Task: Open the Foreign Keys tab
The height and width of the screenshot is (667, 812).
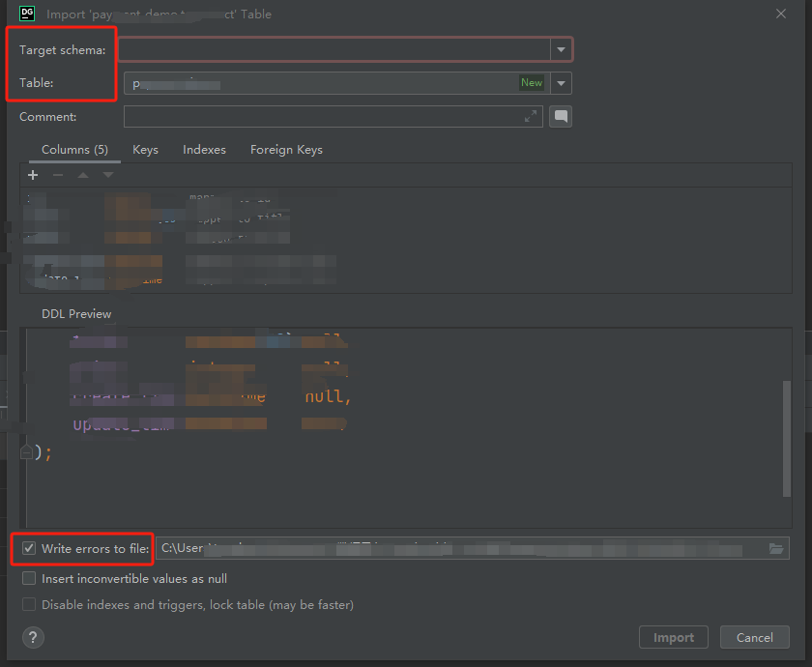Action: [x=286, y=150]
